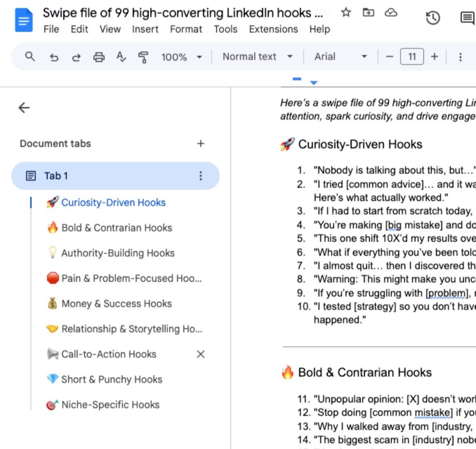Click the document title to rename
This screenshot has height=449, width=476.
(x=183, y=13)
